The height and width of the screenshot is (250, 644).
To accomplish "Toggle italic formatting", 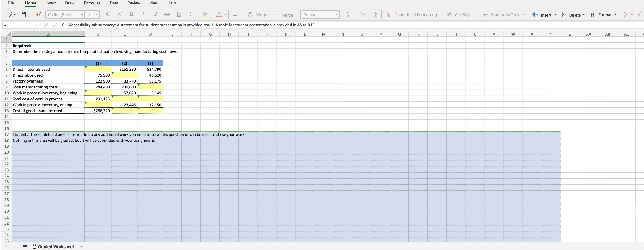I will [x=143, y=14].
